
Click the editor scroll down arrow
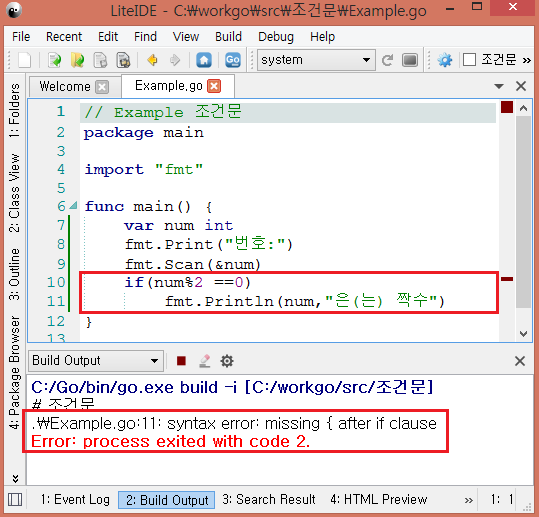(x=524, y=334)
